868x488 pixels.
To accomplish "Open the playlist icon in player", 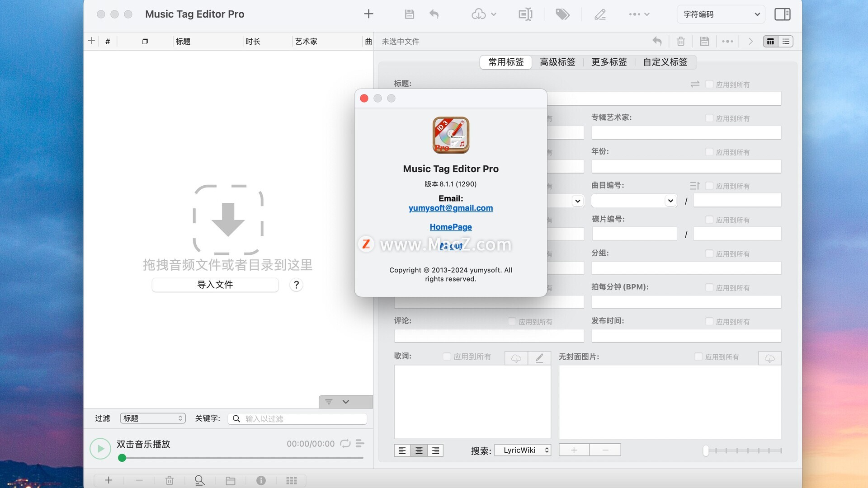I will pyautogui.click(x=360, y=444).
